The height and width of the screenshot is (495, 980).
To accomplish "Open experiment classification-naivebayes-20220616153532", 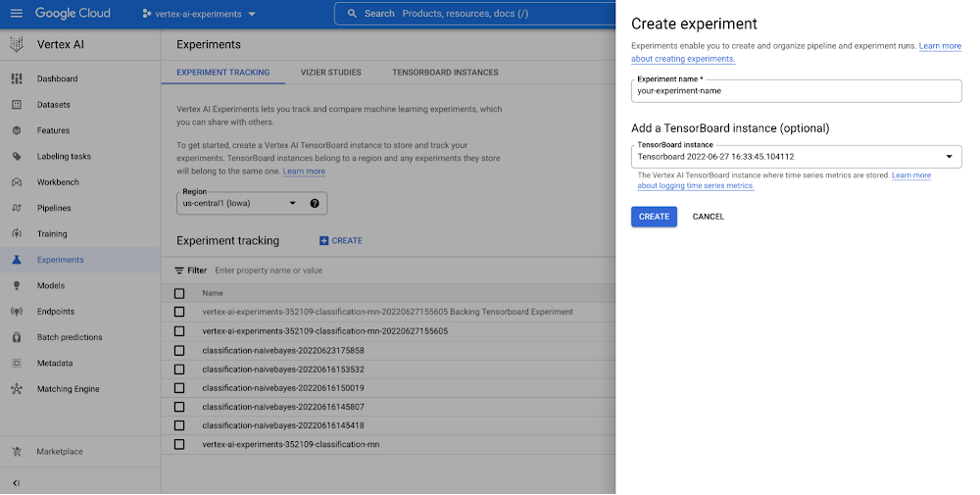I will click(283, 370).
